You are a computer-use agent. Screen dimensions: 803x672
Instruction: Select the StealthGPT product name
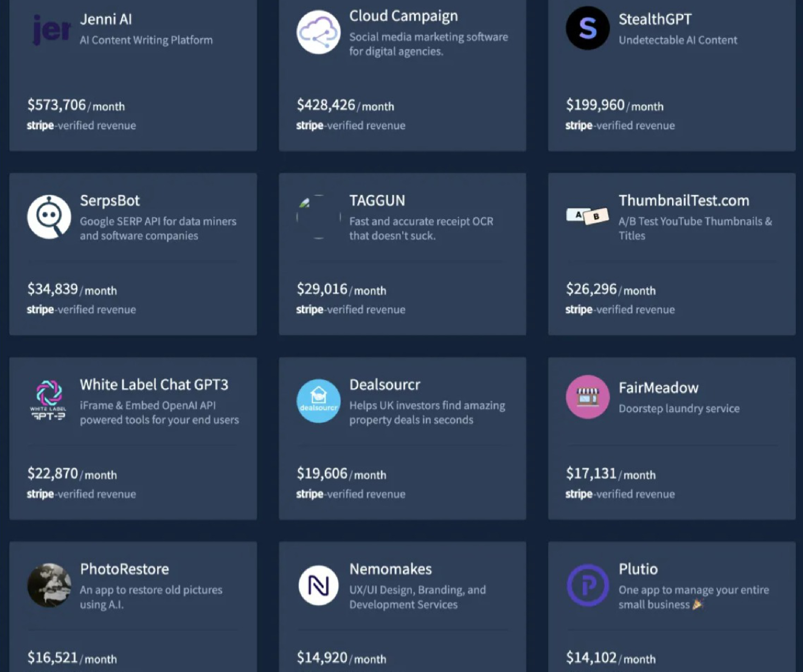[655, 19]
